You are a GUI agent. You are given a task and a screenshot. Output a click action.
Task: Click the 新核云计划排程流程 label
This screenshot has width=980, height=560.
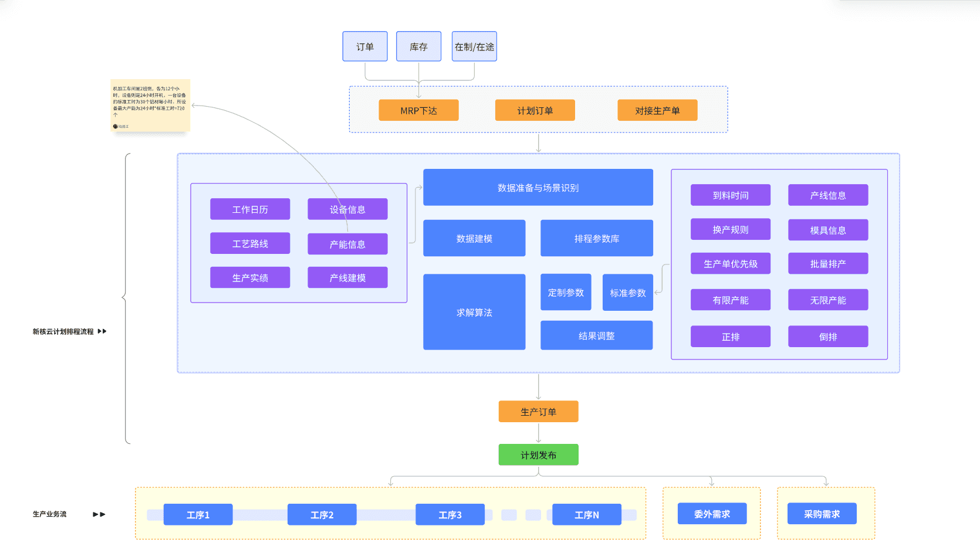pyautogui.click(x=63, y=332)
